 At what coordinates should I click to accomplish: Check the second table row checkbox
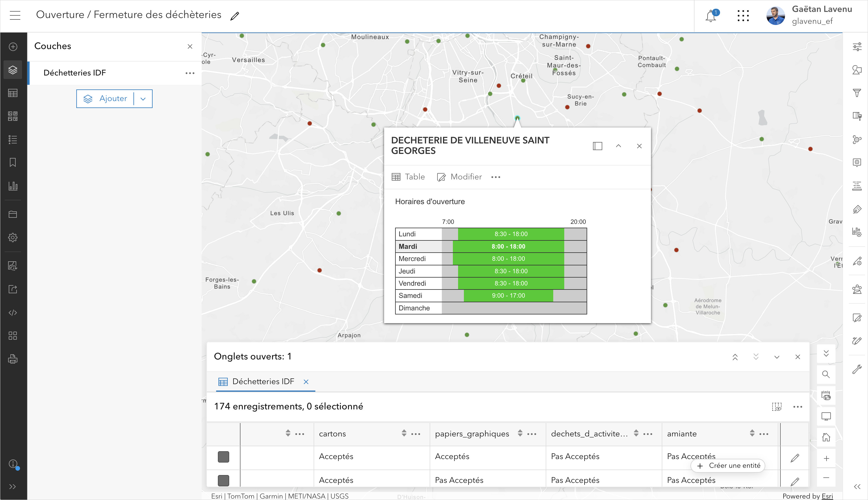223,481
